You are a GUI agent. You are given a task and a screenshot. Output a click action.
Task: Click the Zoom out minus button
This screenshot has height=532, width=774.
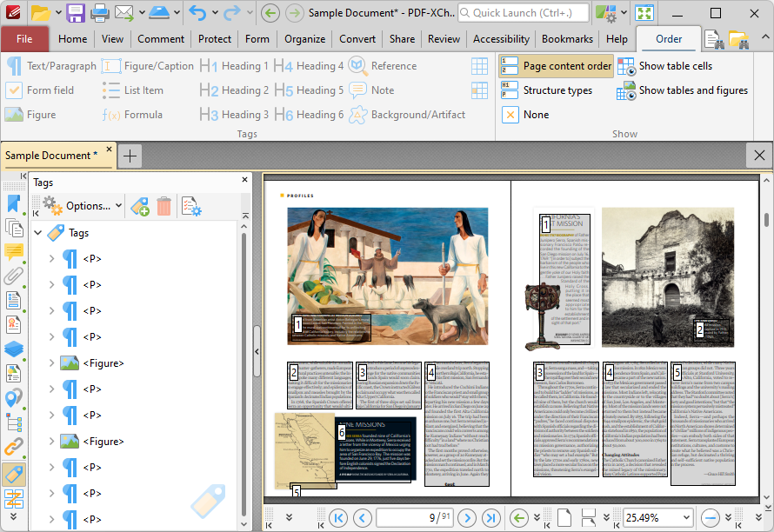click(711, 518)
